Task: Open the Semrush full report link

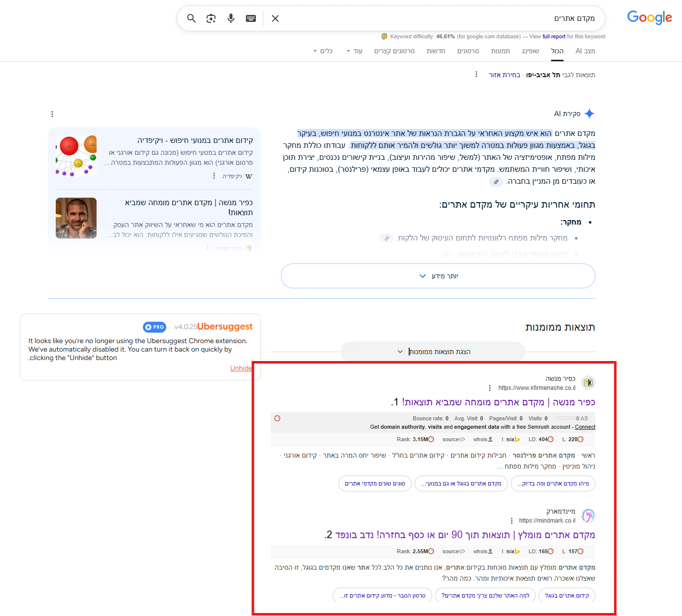Action: click(x=554, y=36)
